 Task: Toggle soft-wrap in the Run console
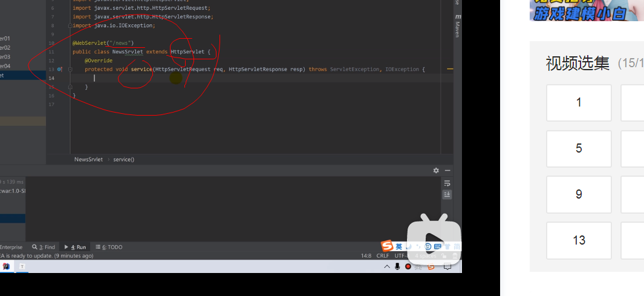[447, 183]
